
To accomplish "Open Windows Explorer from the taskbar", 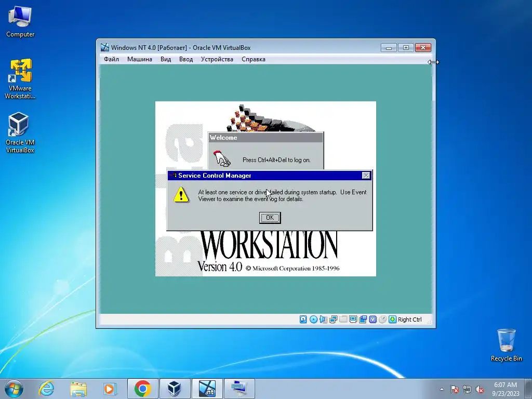I will tap(78, 389).
